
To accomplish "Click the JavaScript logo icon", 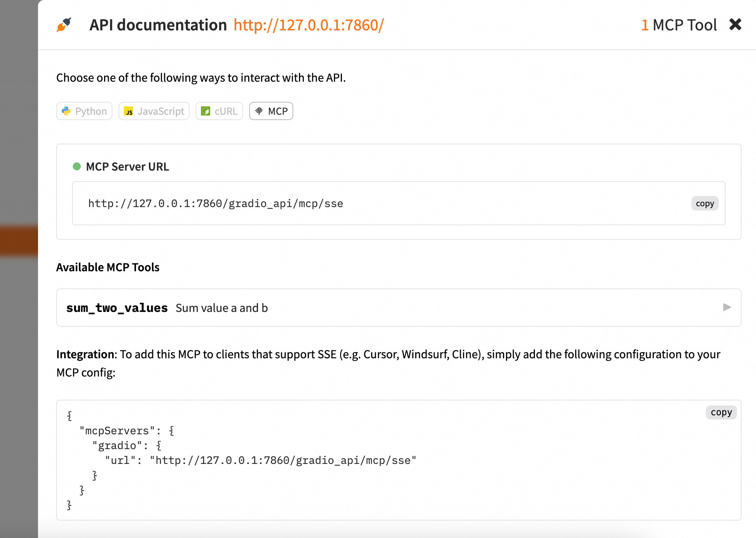I will [129, 111].
